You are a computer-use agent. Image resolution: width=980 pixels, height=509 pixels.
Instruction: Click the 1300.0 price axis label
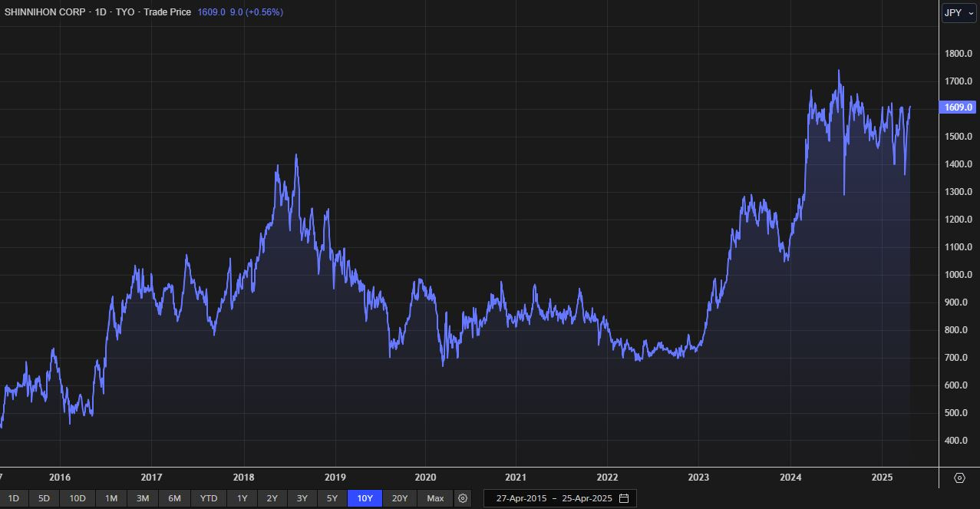[960, 192]
